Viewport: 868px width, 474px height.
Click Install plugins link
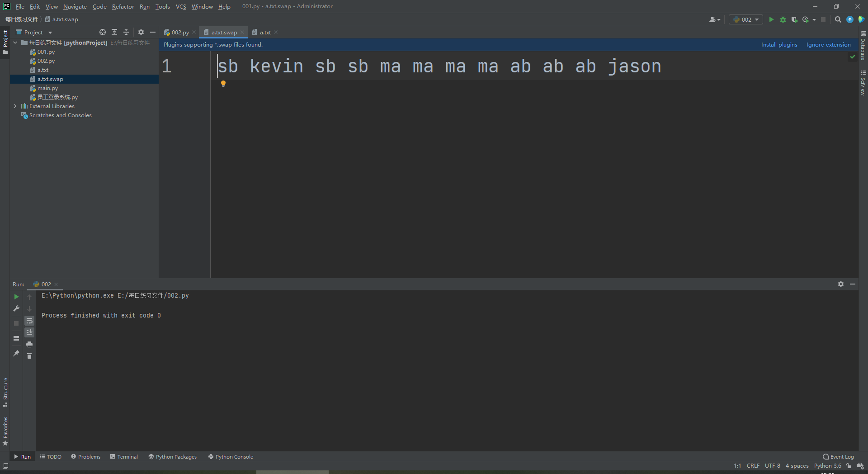click(x=779, y=45)
